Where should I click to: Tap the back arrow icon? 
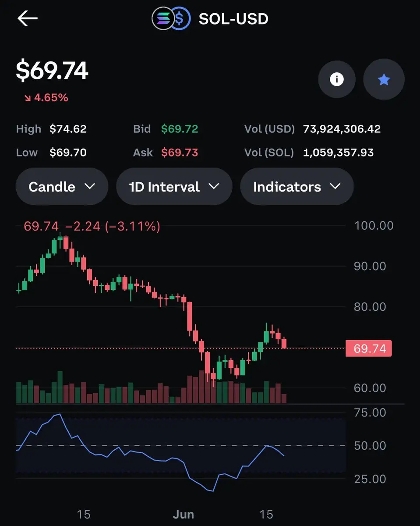[27, 19]
